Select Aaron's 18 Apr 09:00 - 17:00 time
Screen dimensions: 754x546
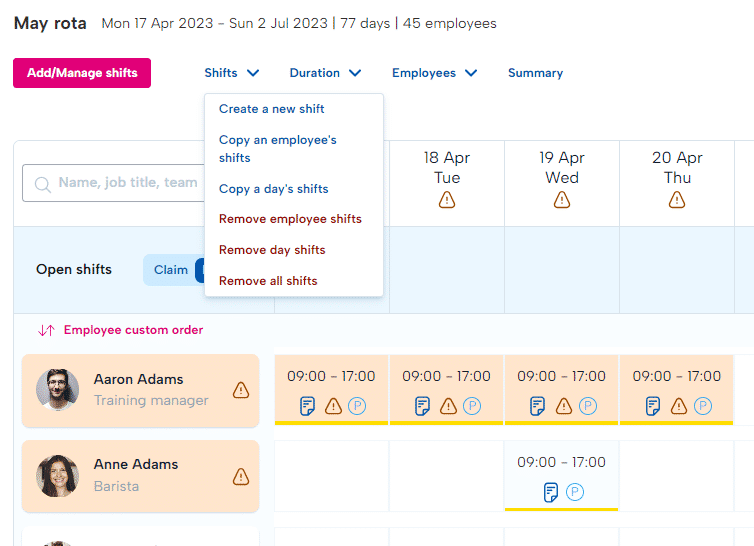pyautogui.click(x=446, y=376)
